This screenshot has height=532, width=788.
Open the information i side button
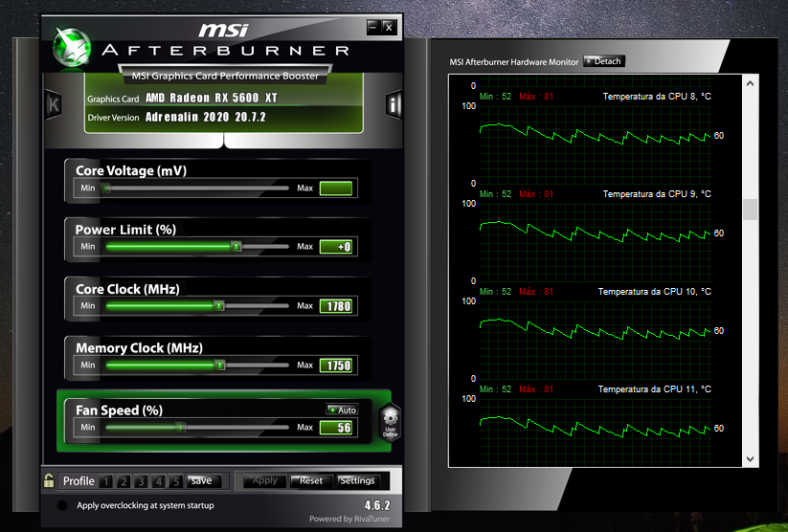tap(394, 104)
